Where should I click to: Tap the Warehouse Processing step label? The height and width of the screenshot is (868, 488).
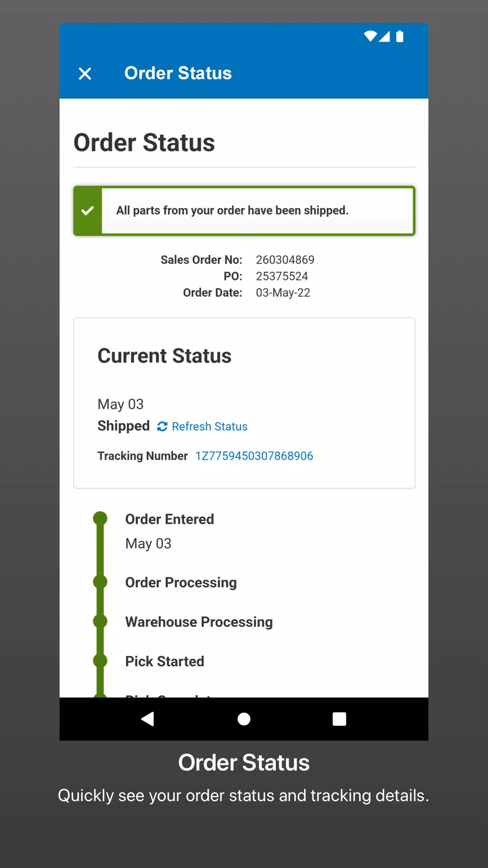pos(199,622)
